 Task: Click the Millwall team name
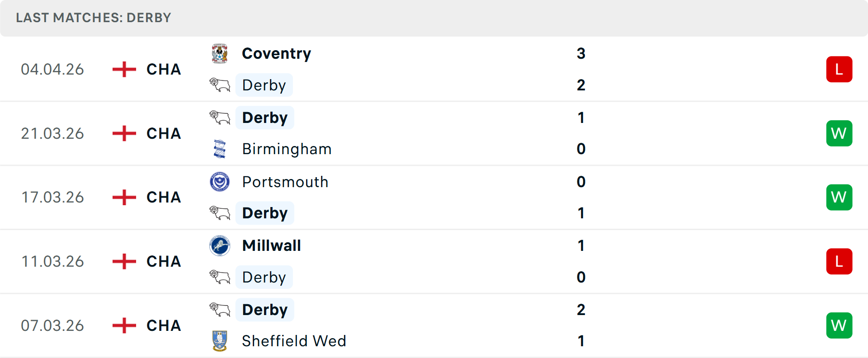click(x=271, y=245)
